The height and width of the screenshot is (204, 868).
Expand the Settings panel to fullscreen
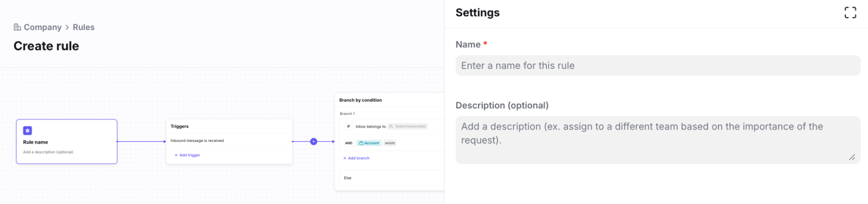coord(850,13)
